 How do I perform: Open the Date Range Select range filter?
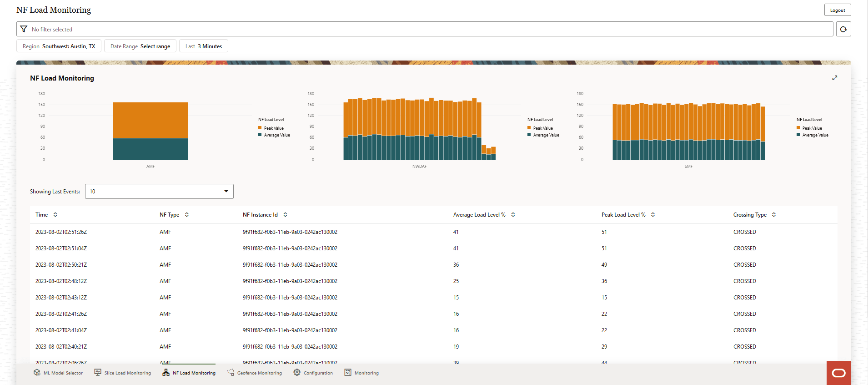[140, 46]
